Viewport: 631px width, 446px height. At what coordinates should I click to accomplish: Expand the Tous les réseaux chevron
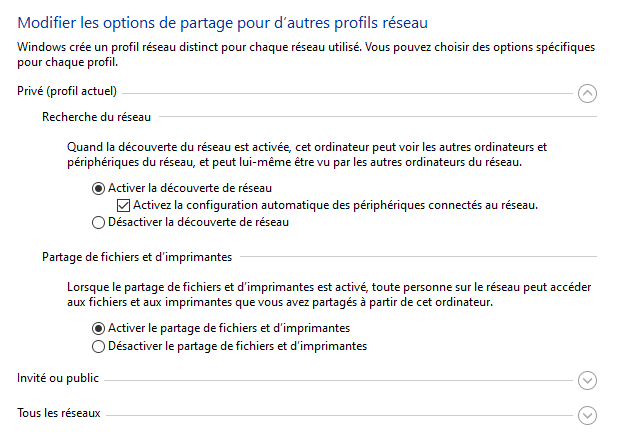coord(588,415)
